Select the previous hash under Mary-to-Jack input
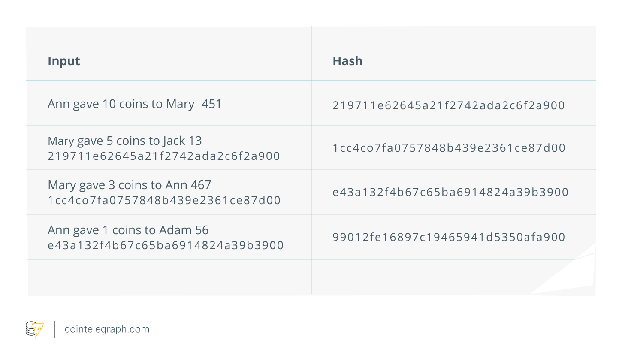Viewport: 622px width, 364px height. tap(164, 156)
